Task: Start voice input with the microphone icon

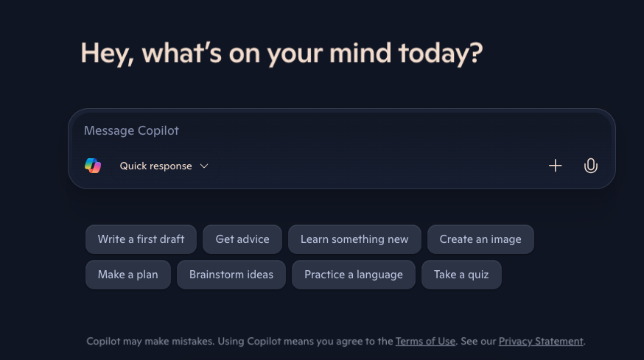Action: 591,166
